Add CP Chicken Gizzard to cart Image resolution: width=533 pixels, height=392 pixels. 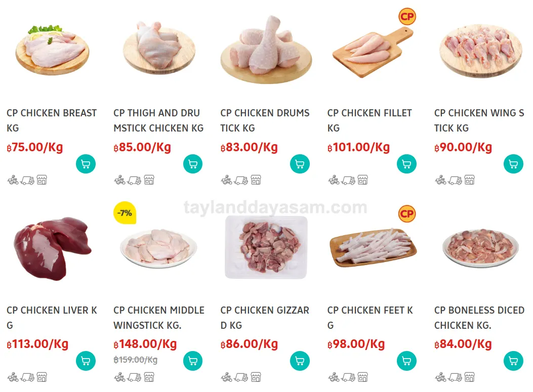[300, 361]
